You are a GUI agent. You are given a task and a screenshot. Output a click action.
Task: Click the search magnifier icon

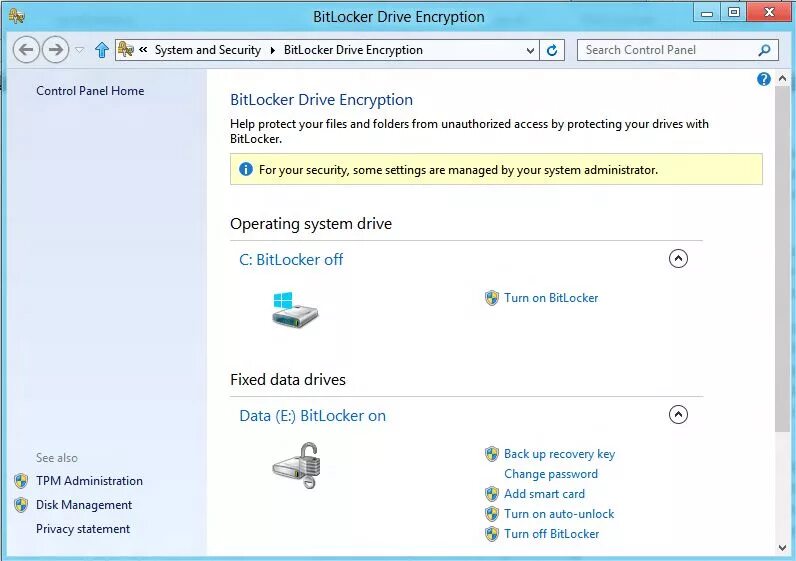pos(764,50)
